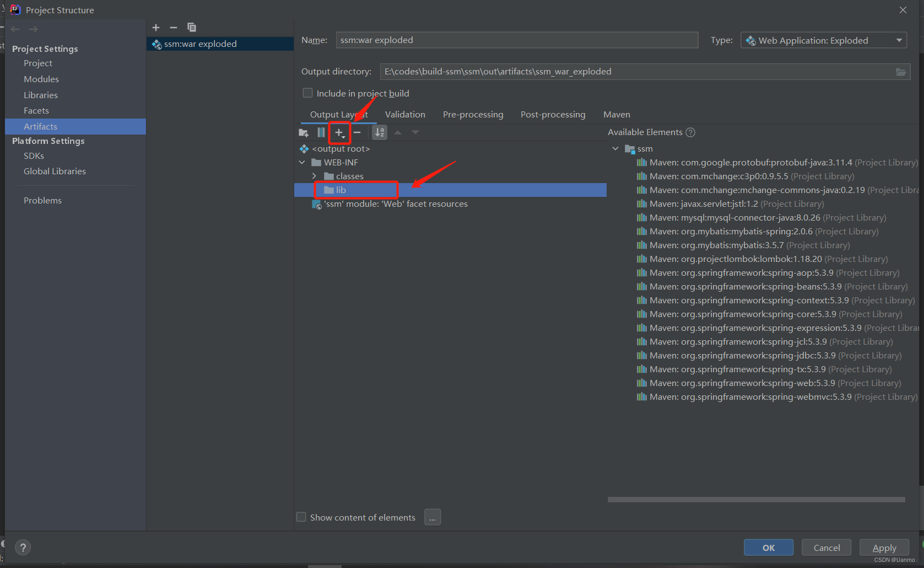924x568 pixels.
Task: Open Project settings entry
Action: 38,63
